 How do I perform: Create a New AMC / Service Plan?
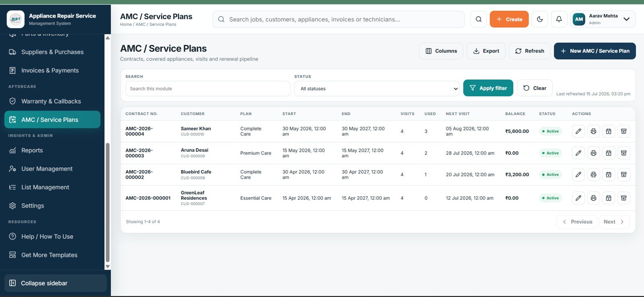pos(595,51)
